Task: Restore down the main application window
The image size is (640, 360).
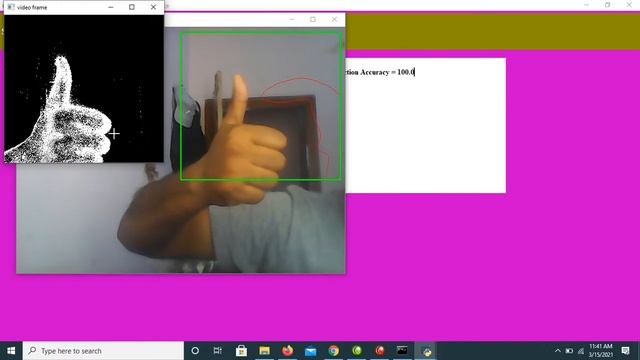Action: click(607, 5)
